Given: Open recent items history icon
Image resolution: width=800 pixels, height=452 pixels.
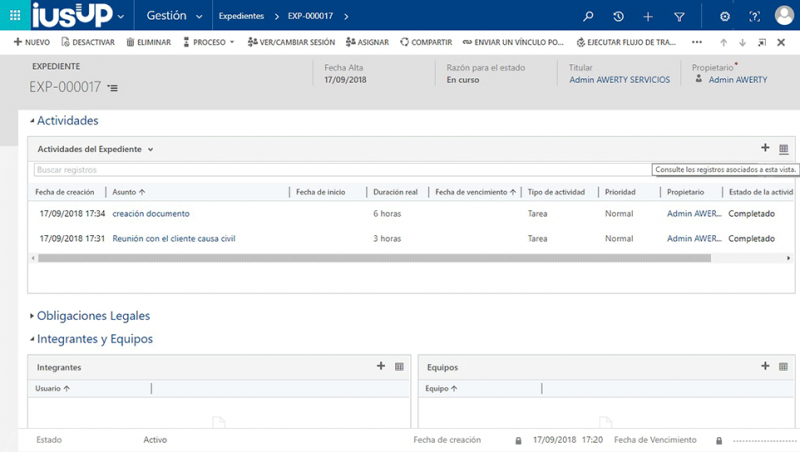Looking at the screenshot, I should [x=618, y=16].
